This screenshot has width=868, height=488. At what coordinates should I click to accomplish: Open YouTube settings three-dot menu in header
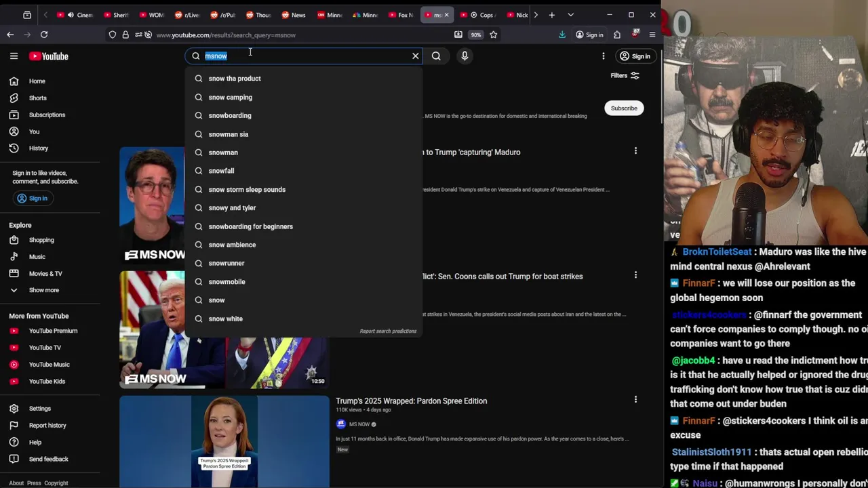click(604, 56)
